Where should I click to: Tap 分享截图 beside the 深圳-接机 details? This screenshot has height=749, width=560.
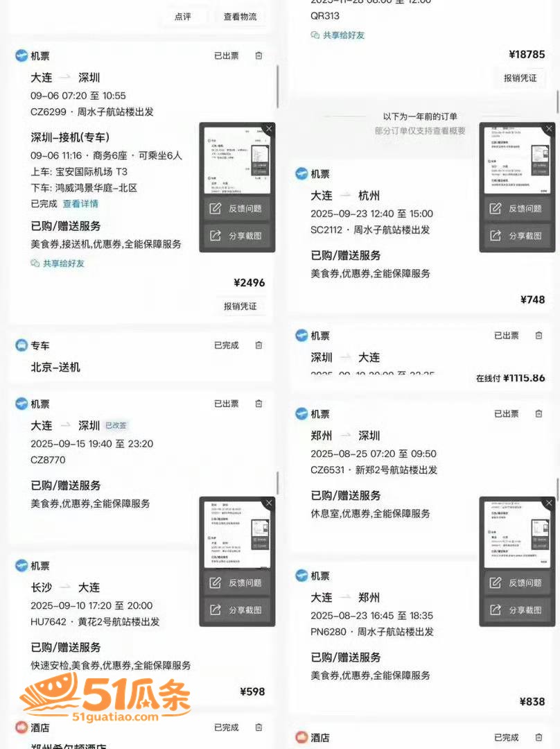coord(237,236)
